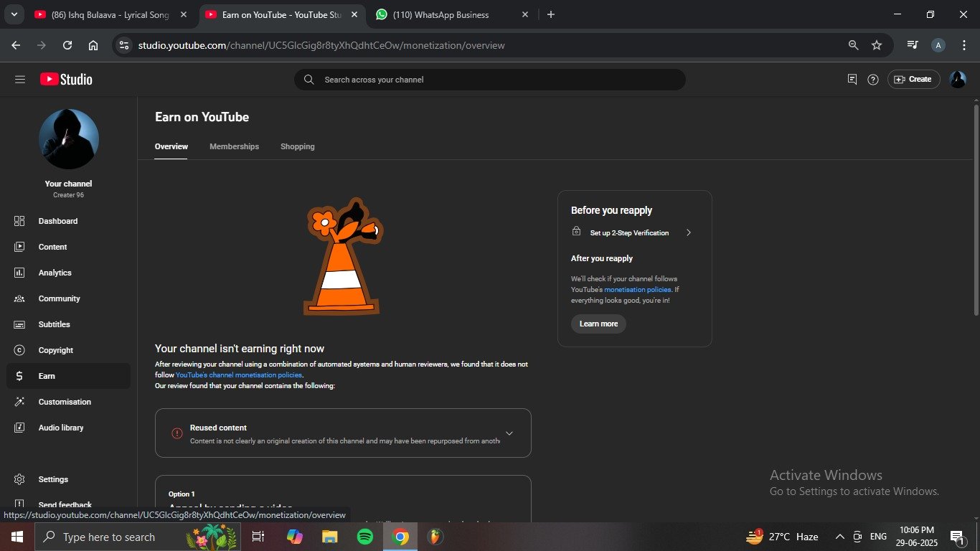
Task: Open Chrome three-dot menu
Action: click(963, 45)
